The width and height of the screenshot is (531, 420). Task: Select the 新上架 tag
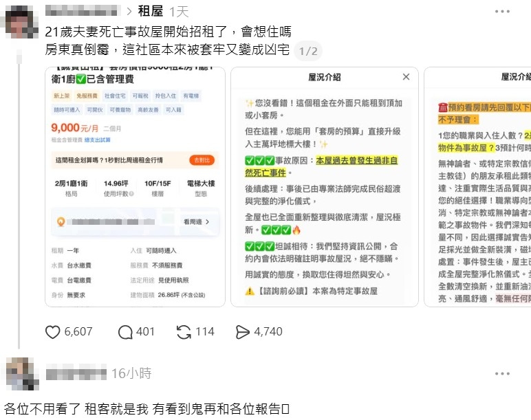point(62,96)
